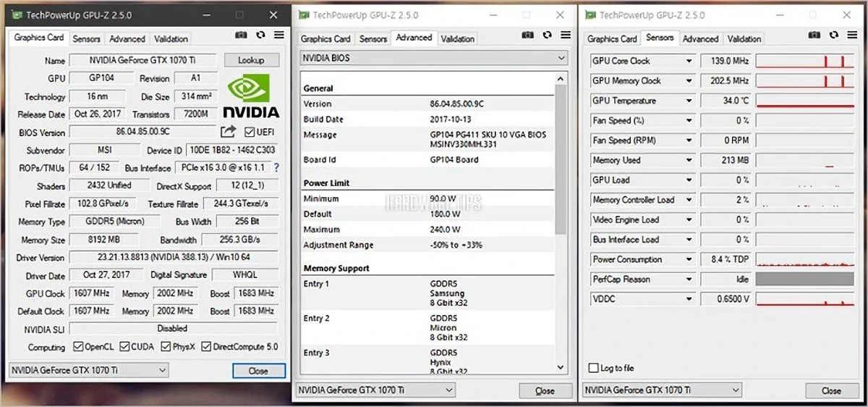The image size is (868, 407).
Task: Open GPU selector dropdown in Advanced window
Action: click(375, 390)
